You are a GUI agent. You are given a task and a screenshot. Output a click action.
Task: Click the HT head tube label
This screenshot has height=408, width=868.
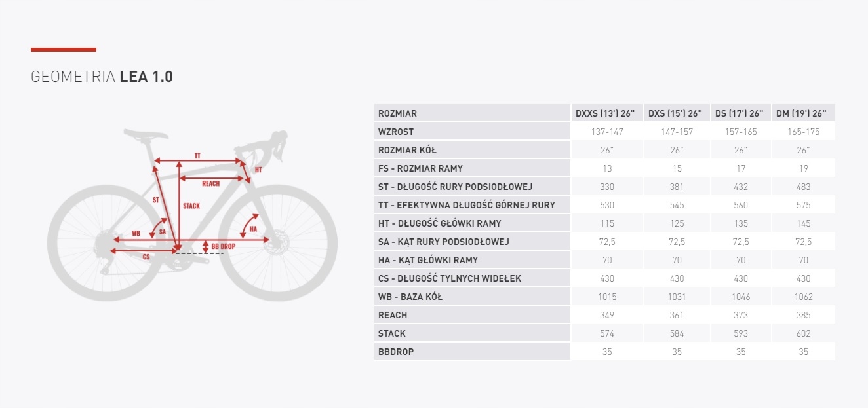[x=258, y=170]
